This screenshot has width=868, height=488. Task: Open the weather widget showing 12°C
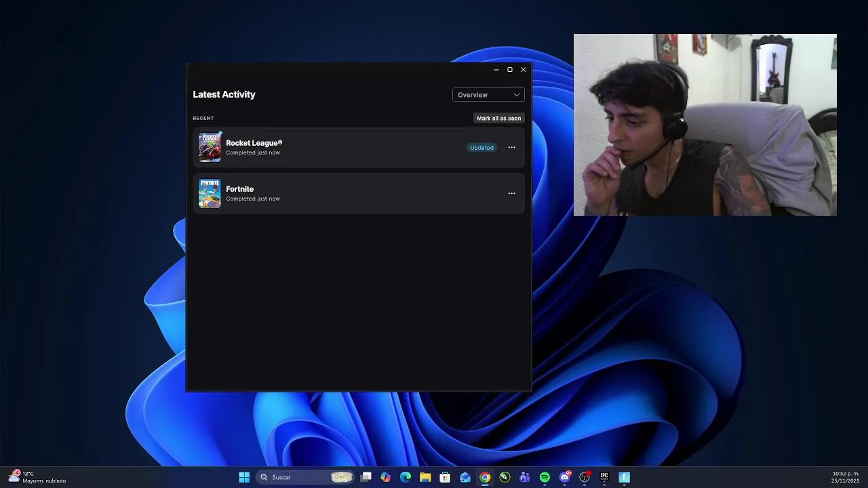pos(37,477)
